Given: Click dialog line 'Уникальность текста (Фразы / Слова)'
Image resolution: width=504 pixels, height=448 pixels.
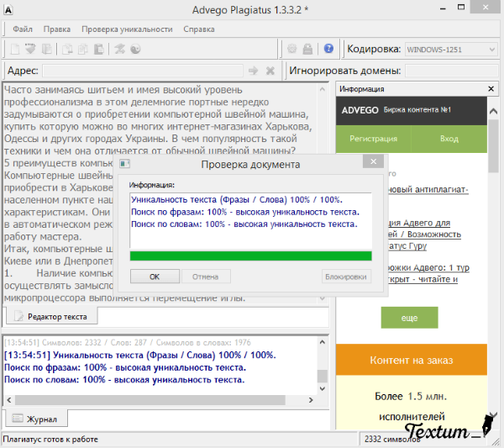Looking at the screenshot, I should click(x=237, y=200).
